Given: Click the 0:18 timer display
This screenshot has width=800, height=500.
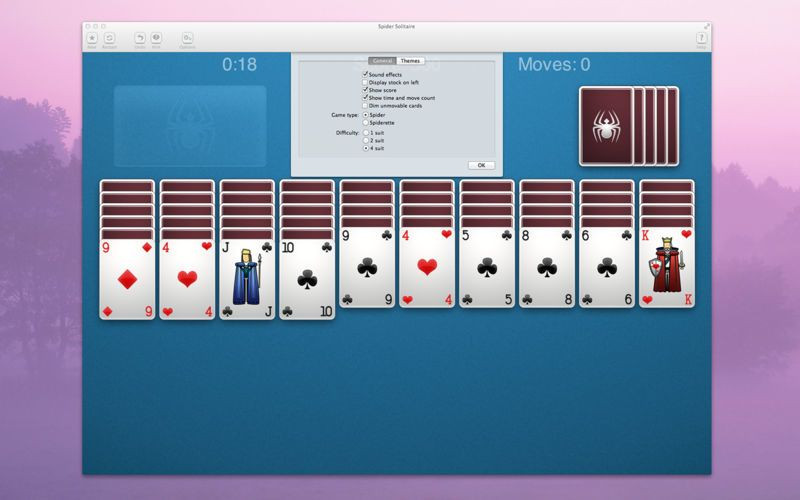Looking at the screenshot, I should [x=239, y=65].
